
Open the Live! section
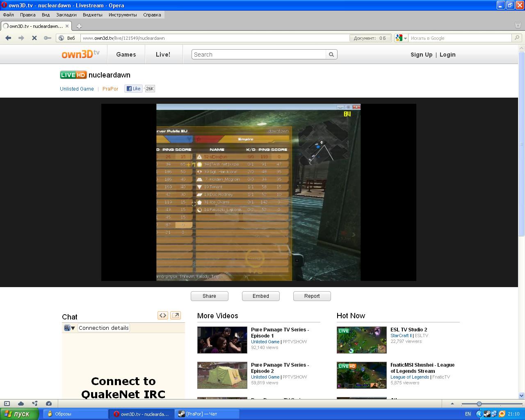pos(163,55)
